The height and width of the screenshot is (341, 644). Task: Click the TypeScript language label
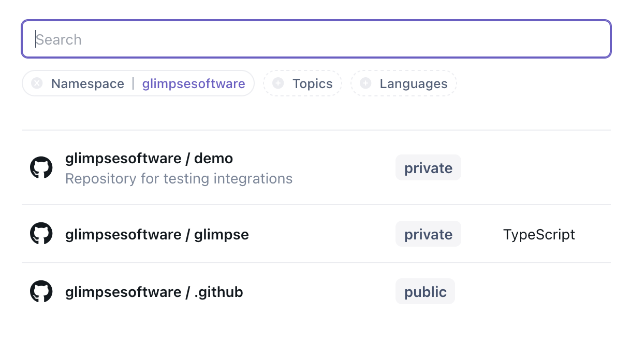point(539,234)
